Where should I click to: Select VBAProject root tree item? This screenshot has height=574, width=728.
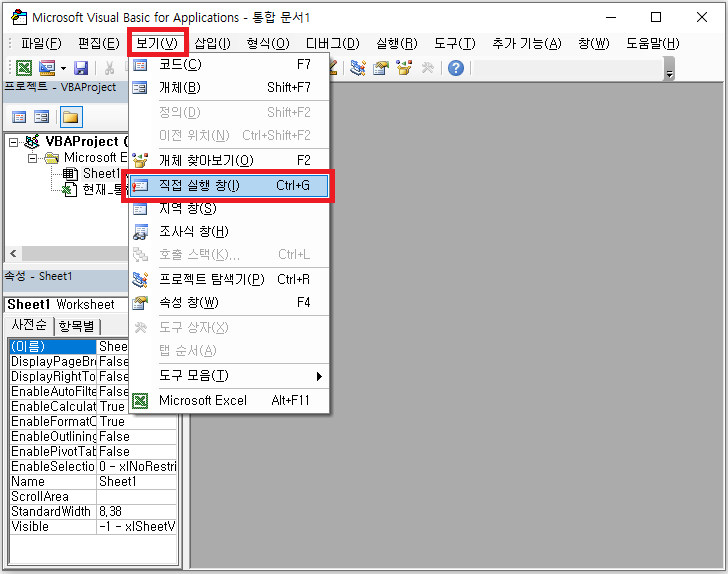pos(86,141)
